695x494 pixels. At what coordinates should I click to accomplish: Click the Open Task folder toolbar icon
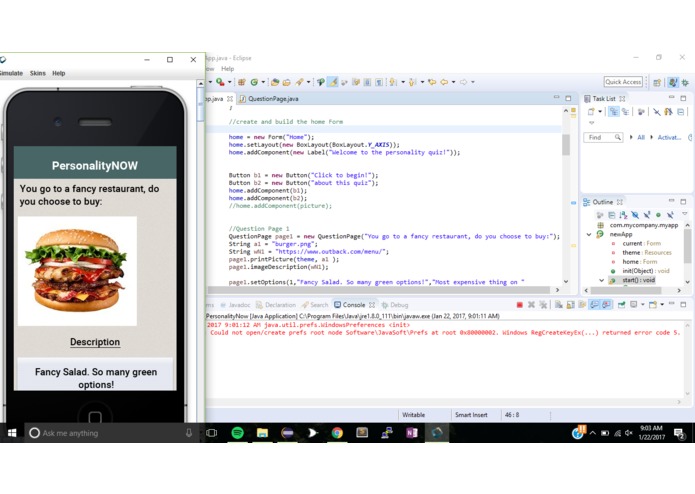286,82
